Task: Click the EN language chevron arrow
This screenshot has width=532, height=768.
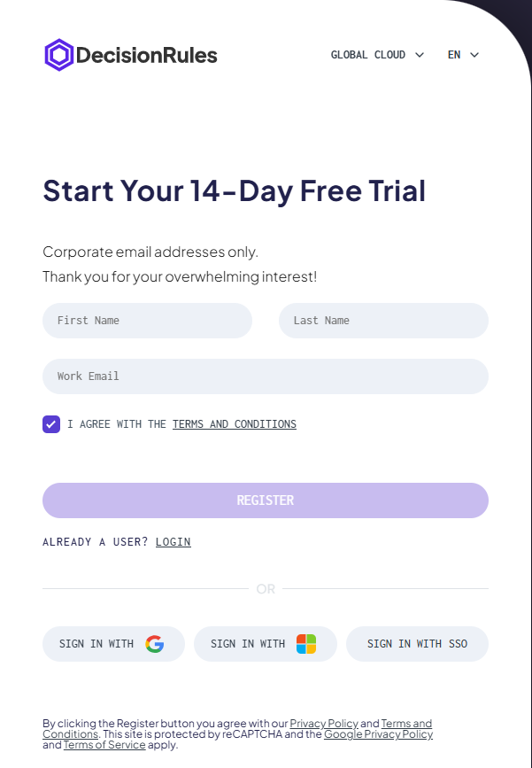Action: [x=474, y=55]
